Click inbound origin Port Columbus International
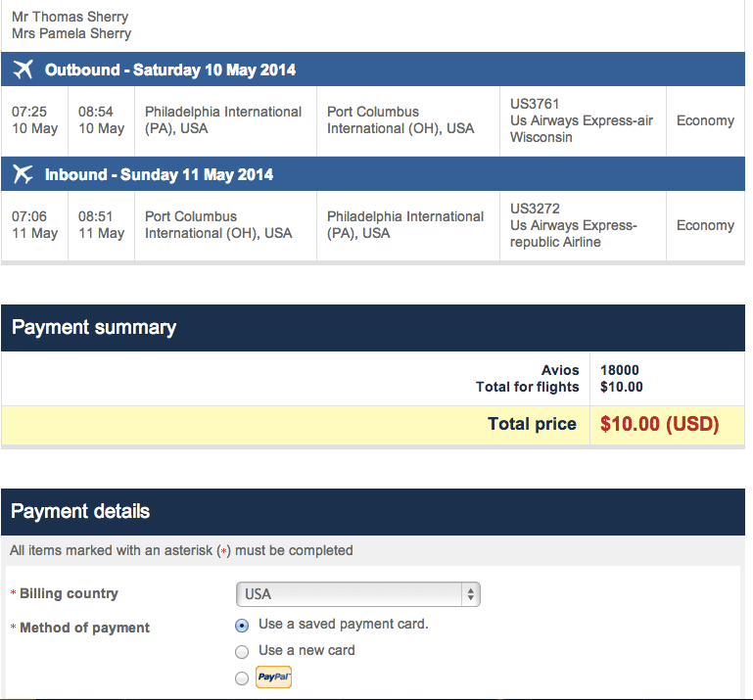The width and height of the screenshot is (753, 700). (x=218, y=225)
